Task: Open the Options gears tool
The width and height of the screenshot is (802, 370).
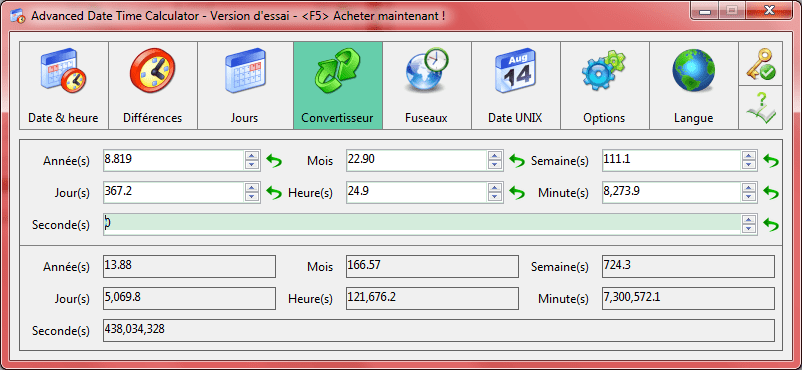Action: coord(605,85)
